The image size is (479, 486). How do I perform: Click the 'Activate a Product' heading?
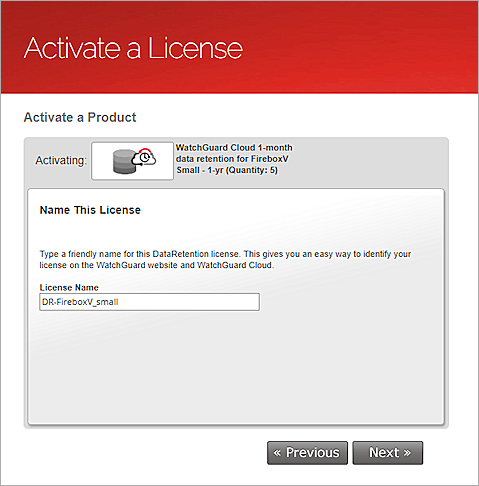[80, 117]
